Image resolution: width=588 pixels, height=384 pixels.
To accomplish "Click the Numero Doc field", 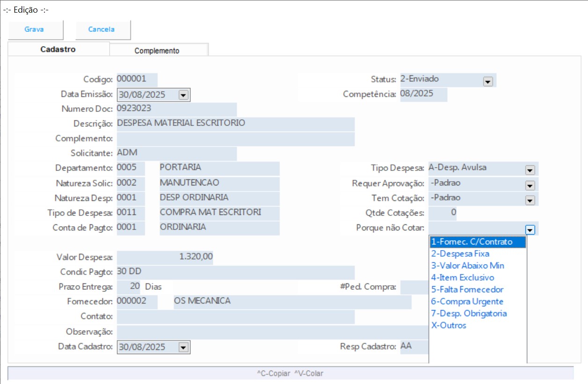I will [x=176, y=109].
